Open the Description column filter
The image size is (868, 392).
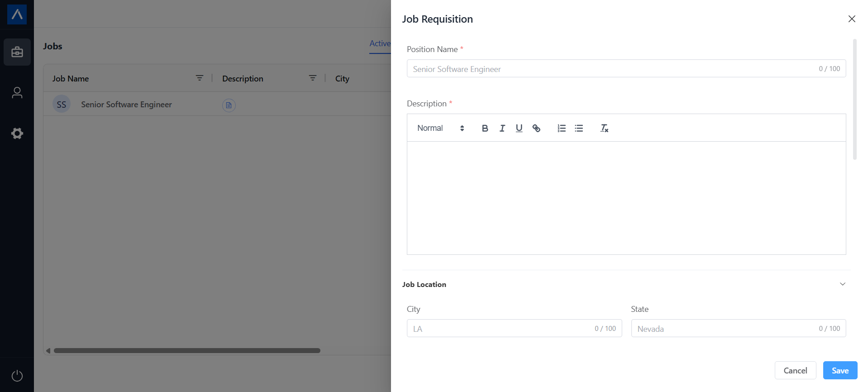pos(312,78)
